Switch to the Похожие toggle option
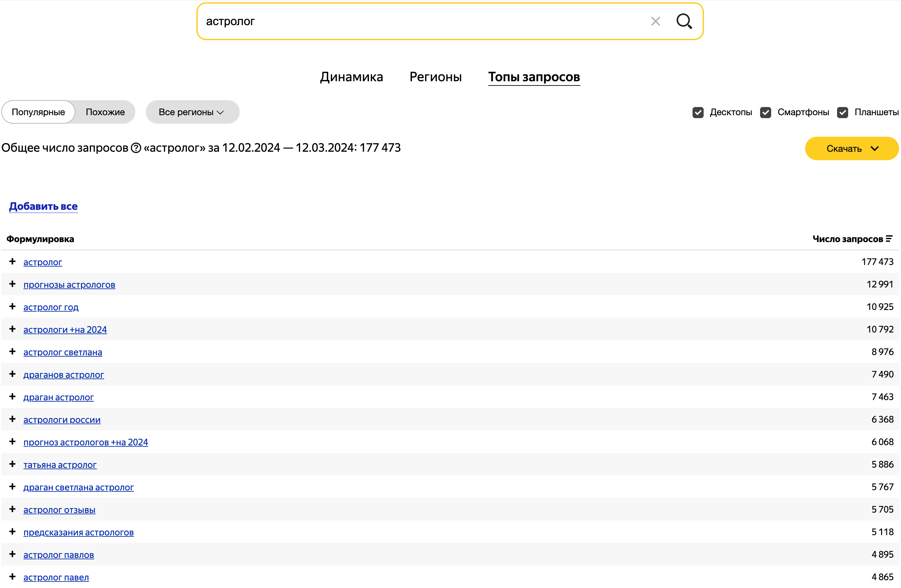901x588 pixels. 105,112
